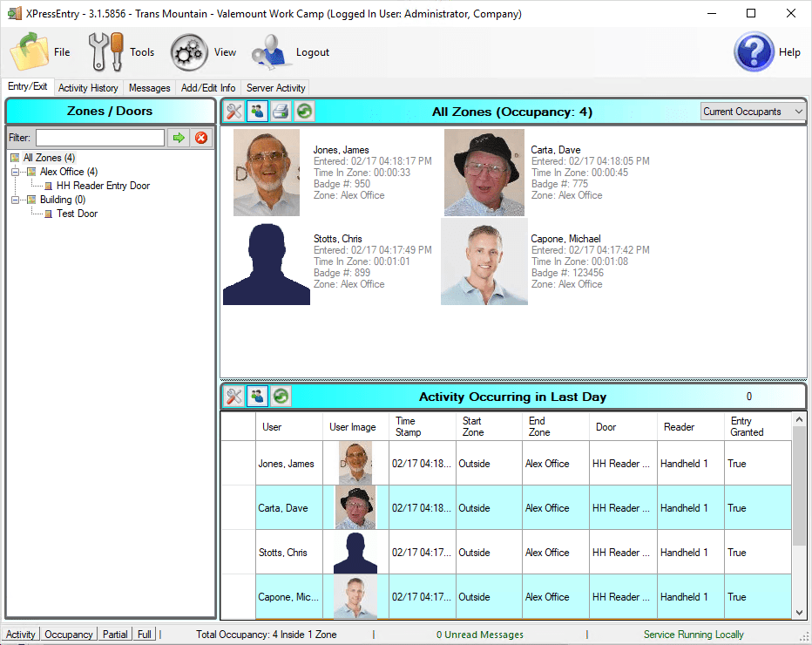Click Dave Carta occupant photo
812x645 pixels.
pos(484,173)
